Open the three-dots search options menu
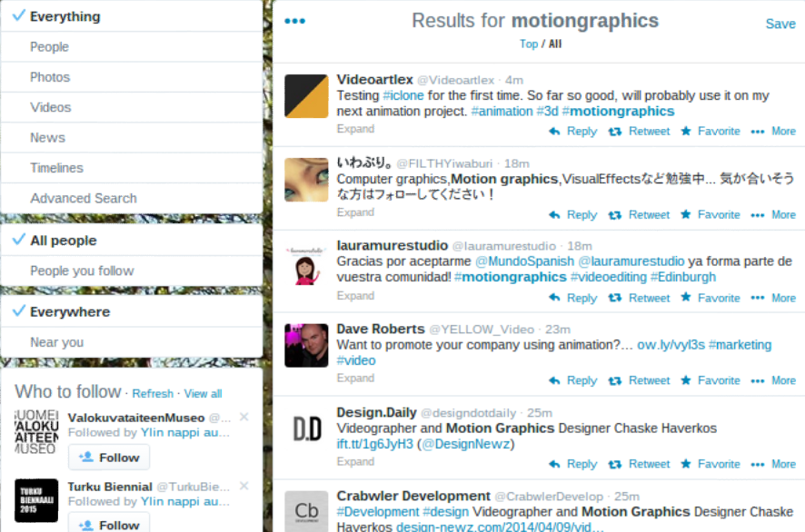 294,21
